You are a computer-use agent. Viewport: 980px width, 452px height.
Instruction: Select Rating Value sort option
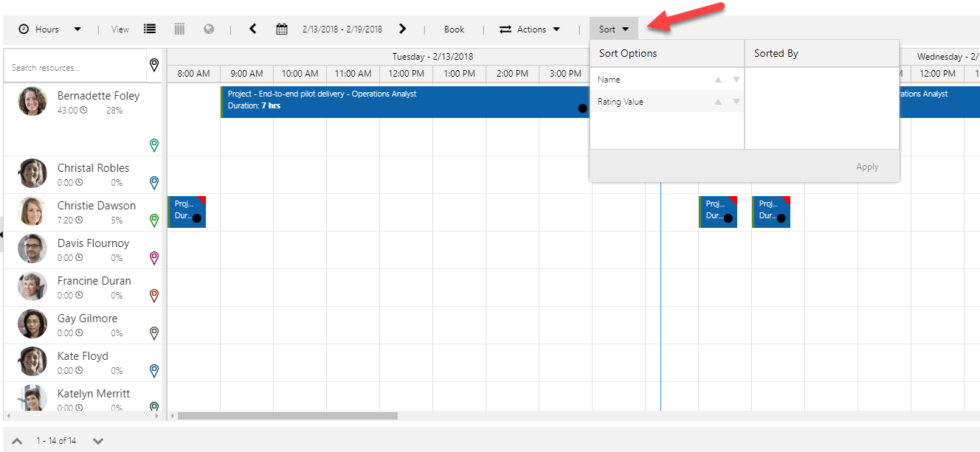621,102
